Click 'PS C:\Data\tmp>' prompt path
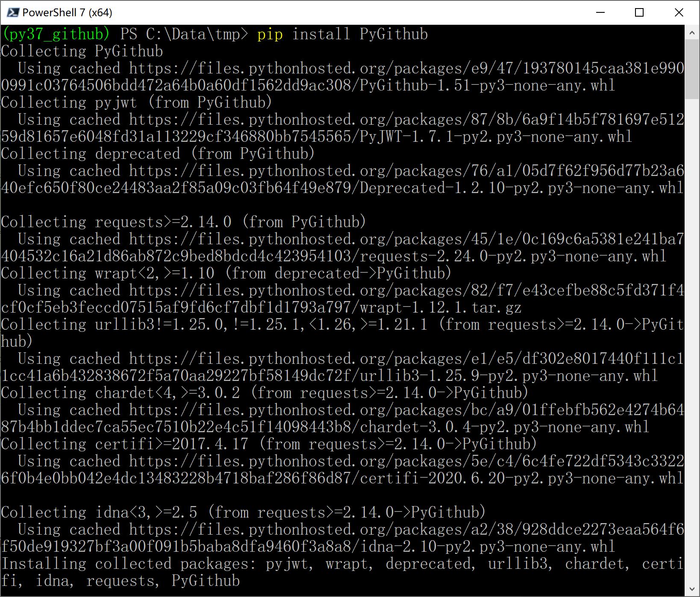The width and height of the screenshot is (700, 597). tap(184, 34)
